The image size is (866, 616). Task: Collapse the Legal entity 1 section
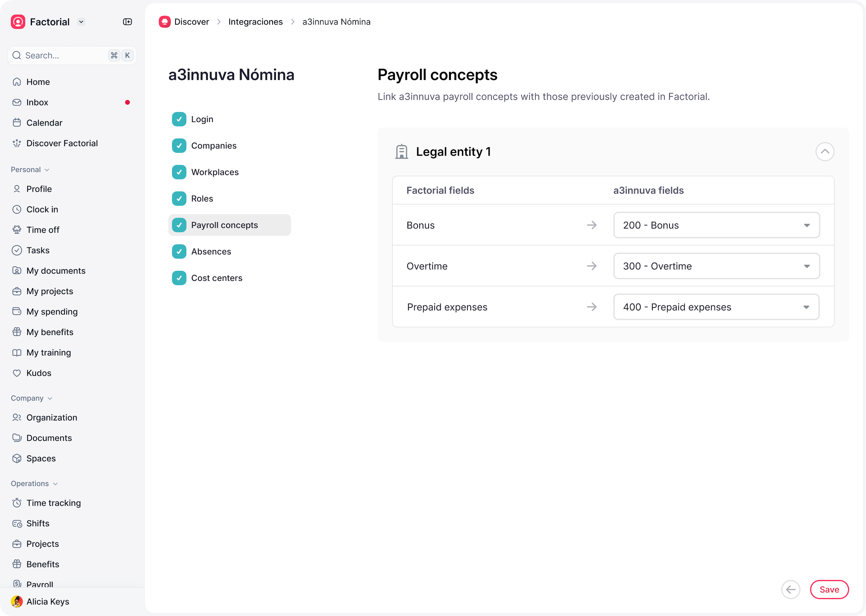(x=825, y=152)
